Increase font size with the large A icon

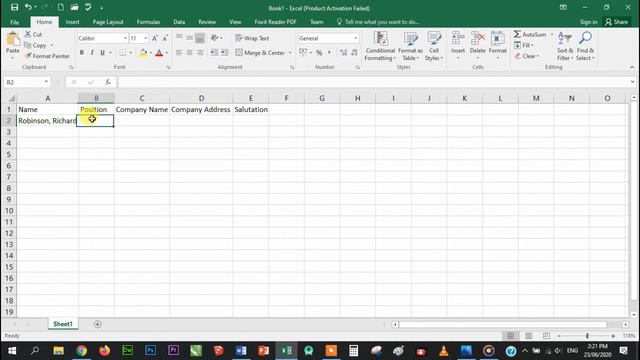click(155, 38)
